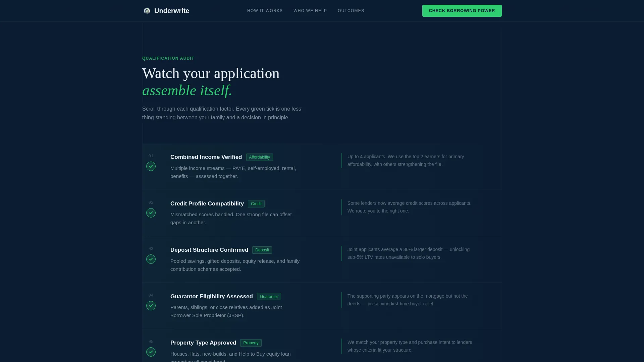Click the Underwrite brand name
Viewport: 644px width, 362px height.
tap(172, 11)
